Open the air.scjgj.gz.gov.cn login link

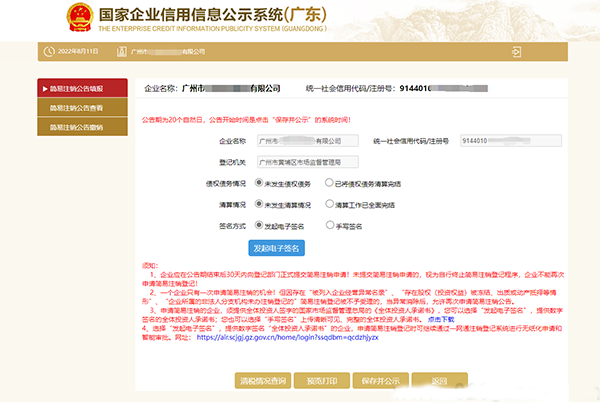287,337
